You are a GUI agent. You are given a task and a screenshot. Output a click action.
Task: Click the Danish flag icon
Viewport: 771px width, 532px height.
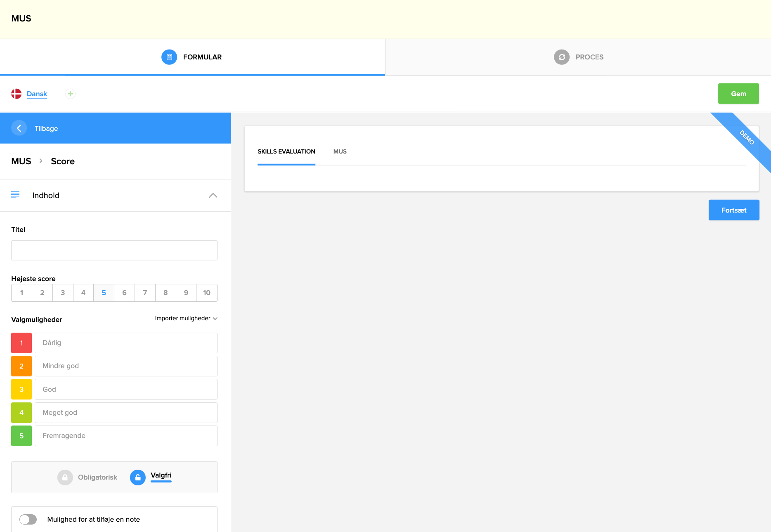pos(17,94)
